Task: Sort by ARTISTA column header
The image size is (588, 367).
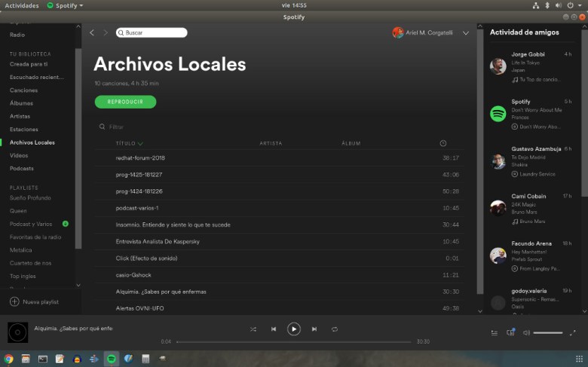Action: pos(271,143)
